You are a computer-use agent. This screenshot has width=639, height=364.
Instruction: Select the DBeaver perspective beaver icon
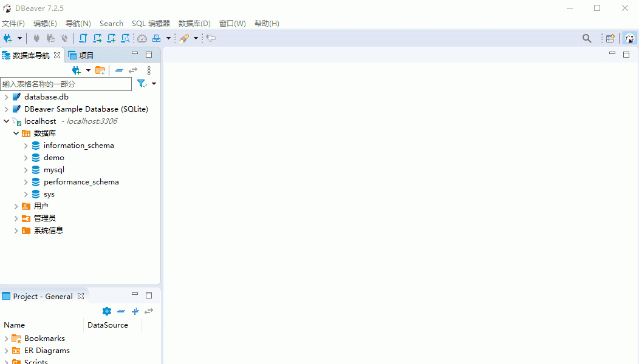(630, 38)
